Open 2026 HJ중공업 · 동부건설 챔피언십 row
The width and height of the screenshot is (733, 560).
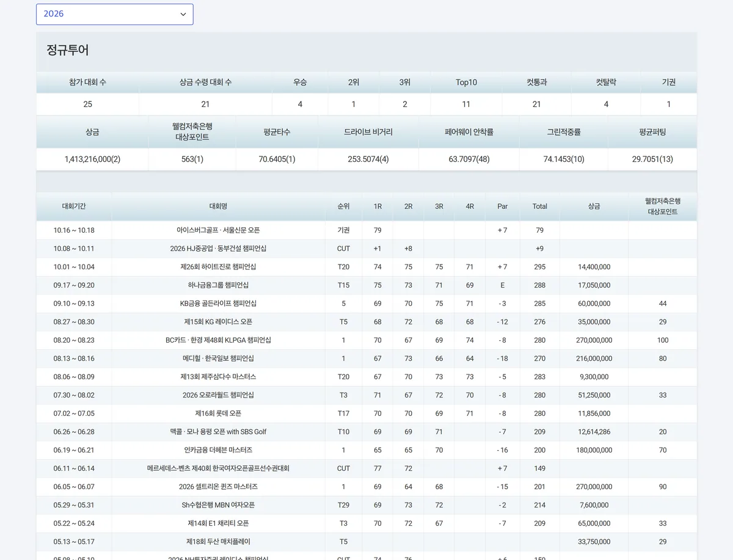click(218, 249)
